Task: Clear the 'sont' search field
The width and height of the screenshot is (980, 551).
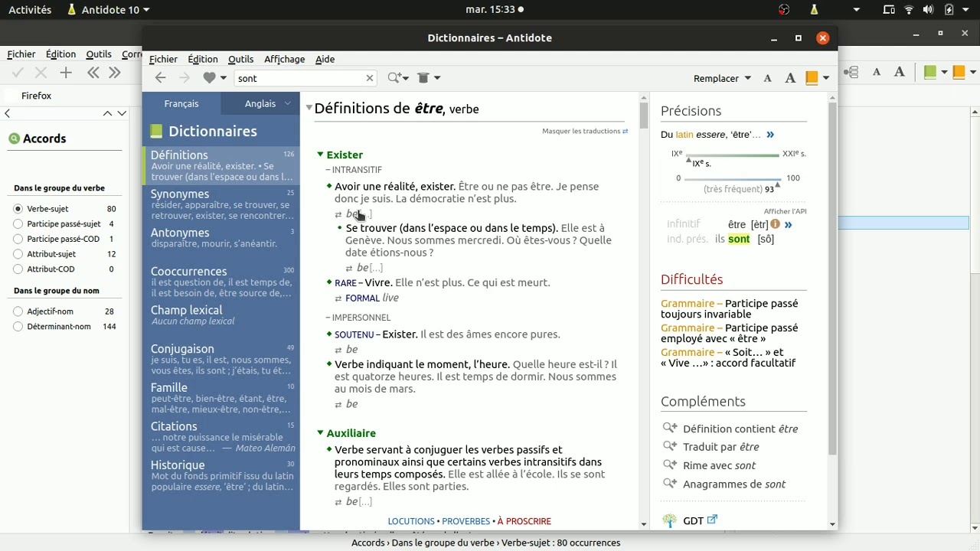Action: (370, 78)
